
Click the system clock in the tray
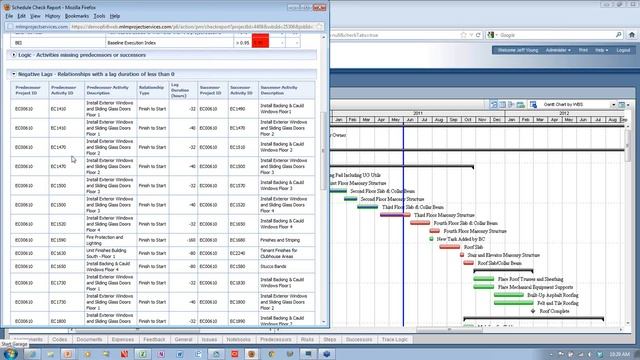[x=620, y=354]
